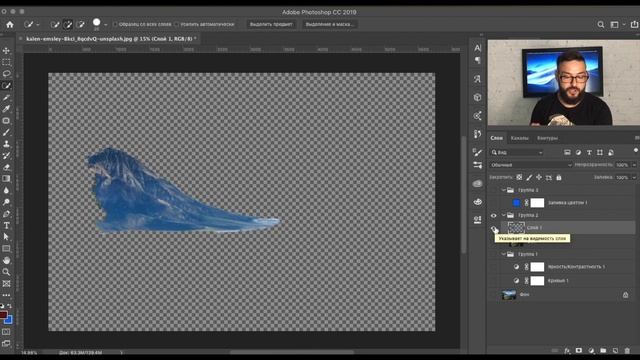Image resolution: width=640 pixels, height=360 pixels.
Task: Select the Hand tool
Action: [x=6, y=260]
